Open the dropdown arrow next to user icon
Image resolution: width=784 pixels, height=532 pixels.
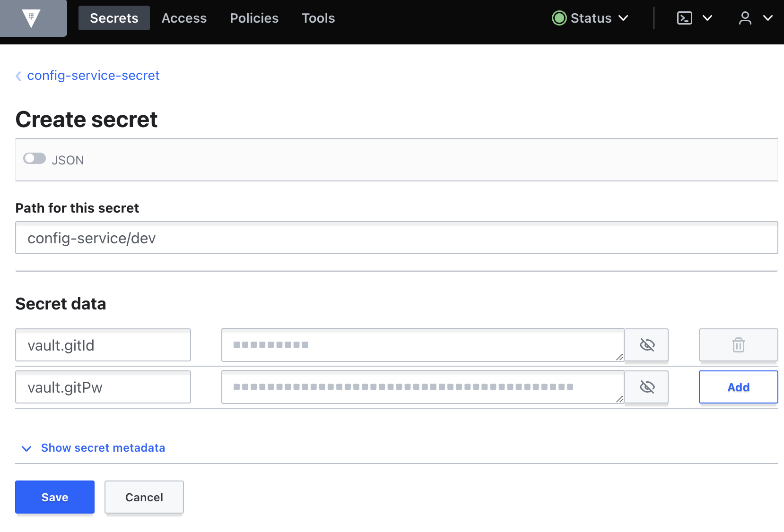click(x=768, y=18)
